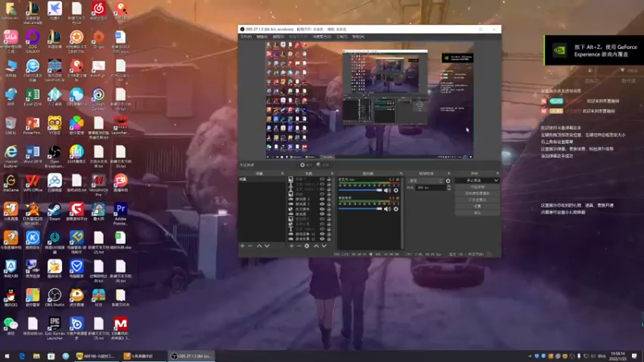The width and height of the screenshot is (644, 362).
Task: Move source up in Sources panel
Action: tap(316, 246)
